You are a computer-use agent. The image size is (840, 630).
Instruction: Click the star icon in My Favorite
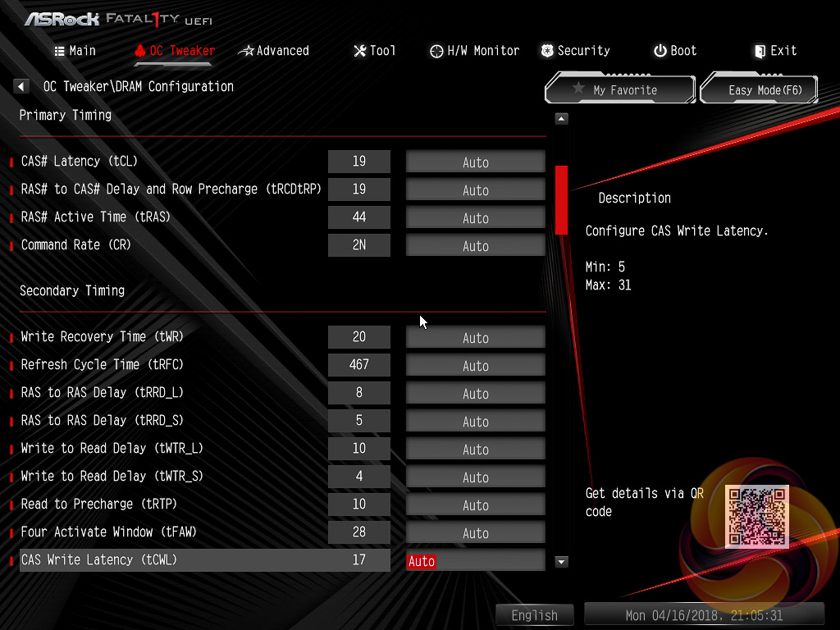[x=578, y=89]
